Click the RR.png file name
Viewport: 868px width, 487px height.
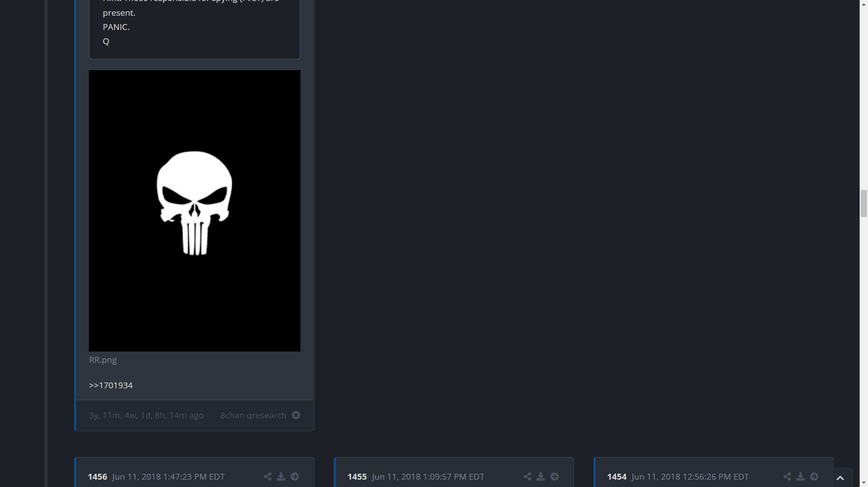[x=103, y=360]
